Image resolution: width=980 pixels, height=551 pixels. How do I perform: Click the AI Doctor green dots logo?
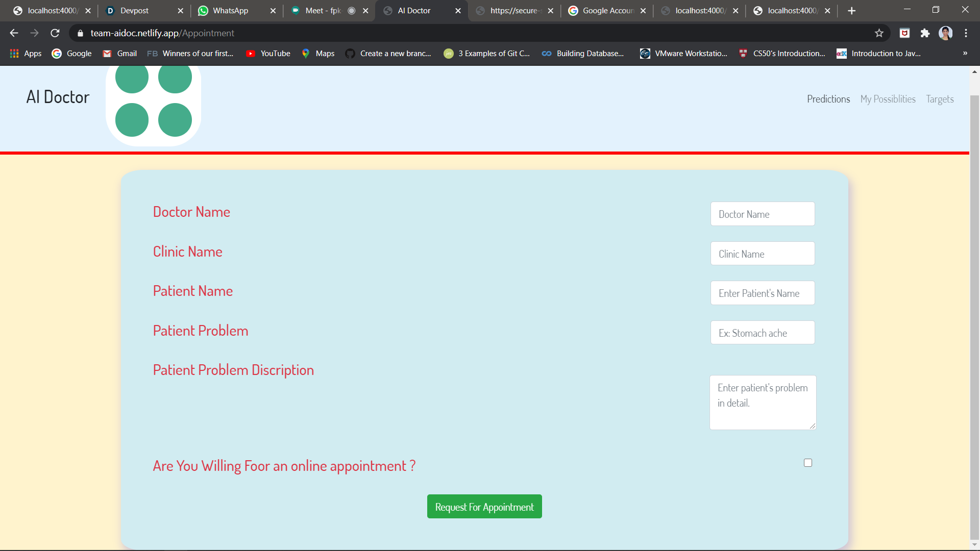(153, 99)
